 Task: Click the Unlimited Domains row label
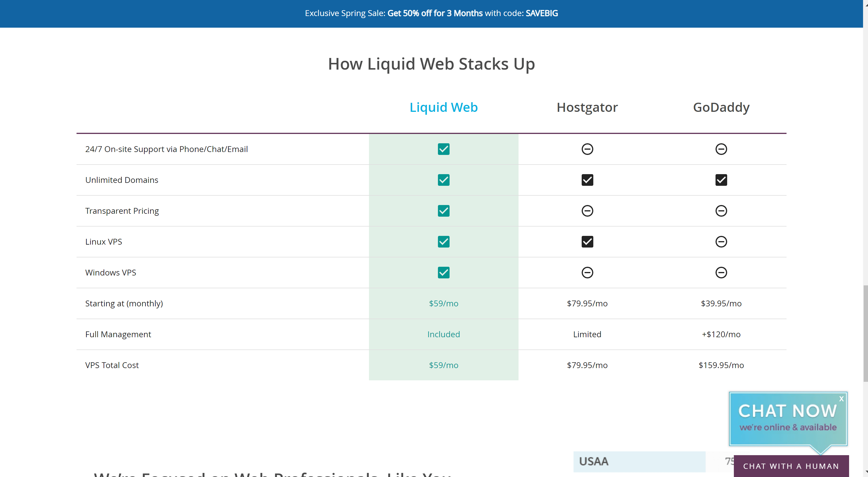(122, 180)
